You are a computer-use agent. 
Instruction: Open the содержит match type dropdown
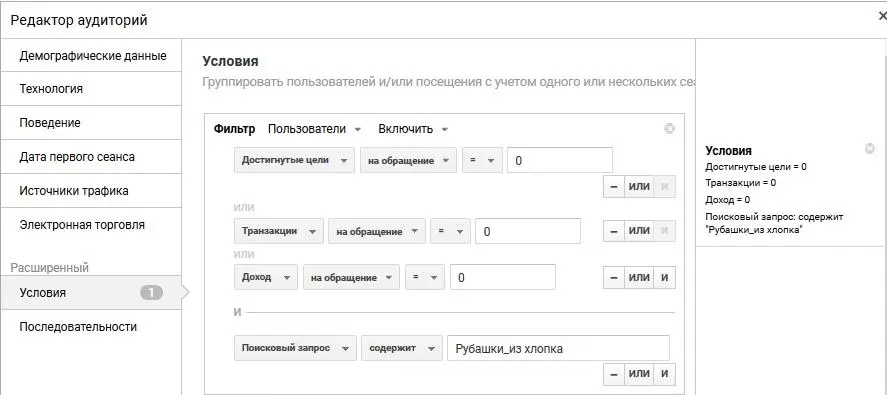pos(402,348)
